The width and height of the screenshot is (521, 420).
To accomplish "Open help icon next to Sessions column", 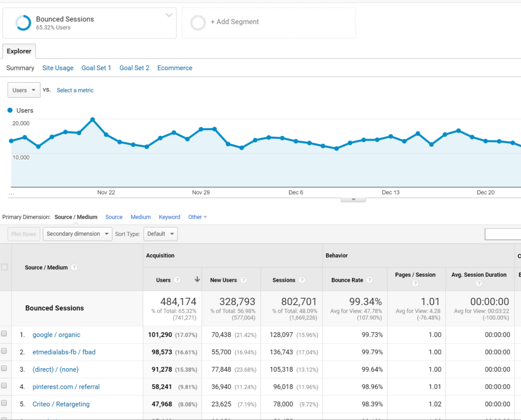I will [302, 280].
